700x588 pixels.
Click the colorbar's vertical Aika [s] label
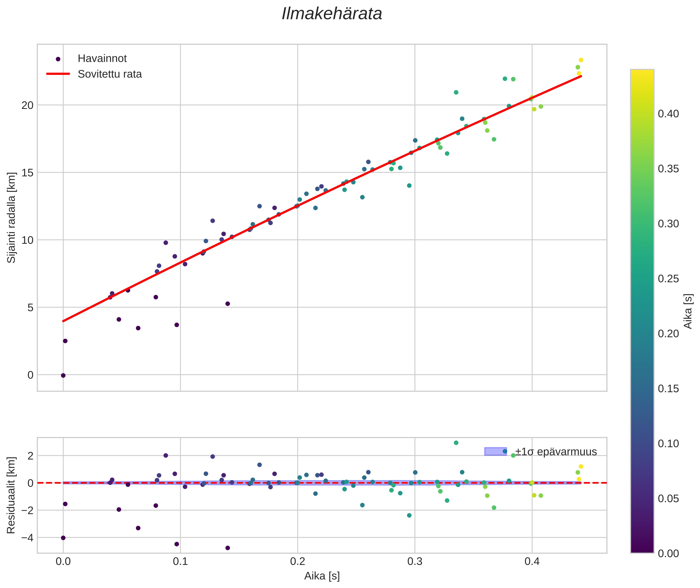(x=688, y=311)
